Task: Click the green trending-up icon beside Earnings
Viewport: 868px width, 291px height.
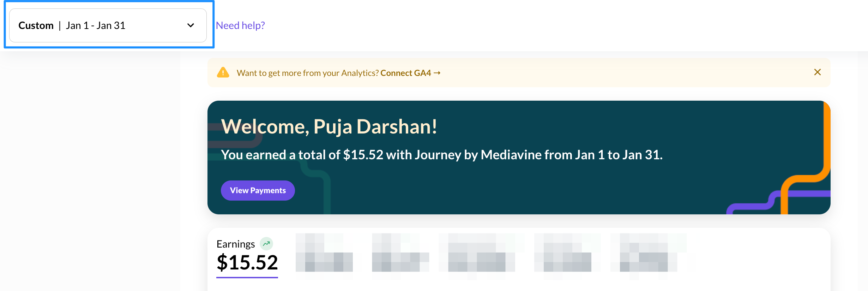Action: 266,244
